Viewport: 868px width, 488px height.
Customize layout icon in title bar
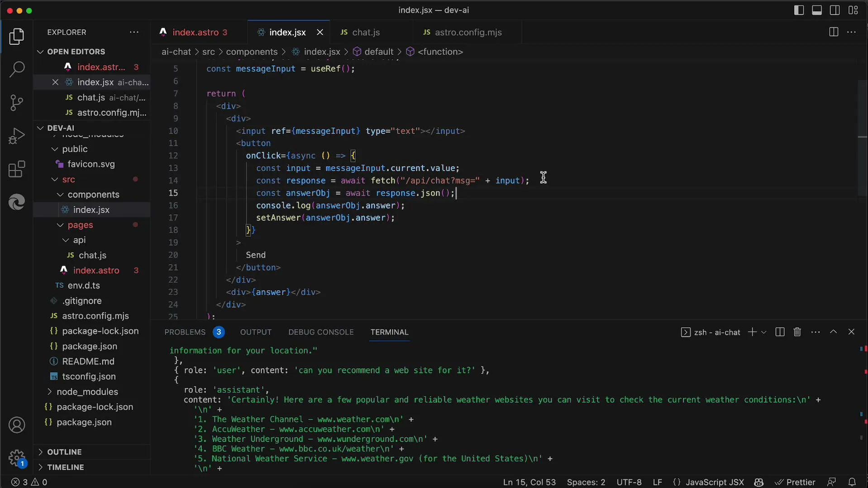(x=853, y=10)
